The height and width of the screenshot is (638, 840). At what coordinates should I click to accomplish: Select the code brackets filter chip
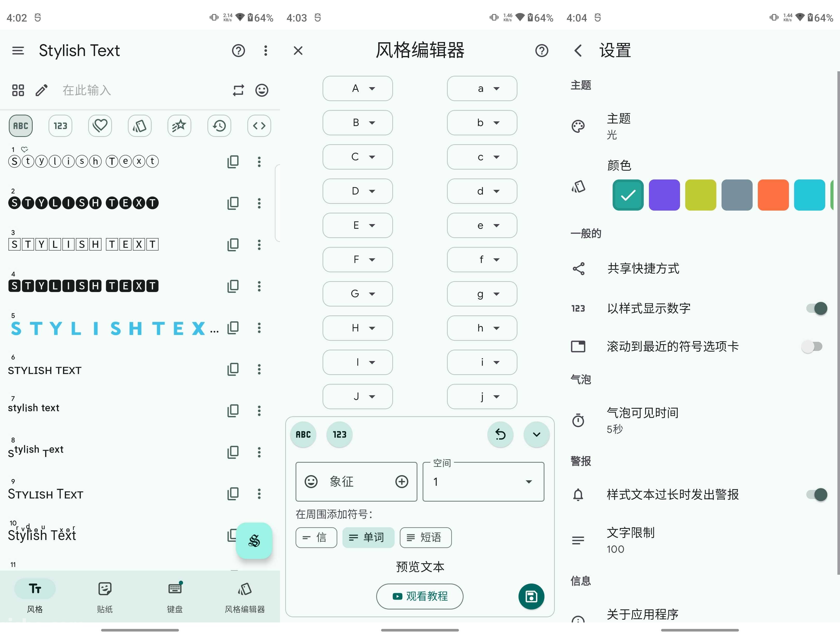[259, 126]
